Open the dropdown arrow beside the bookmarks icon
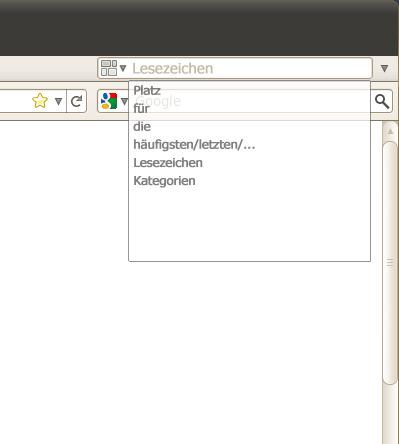 pos(123,68)
